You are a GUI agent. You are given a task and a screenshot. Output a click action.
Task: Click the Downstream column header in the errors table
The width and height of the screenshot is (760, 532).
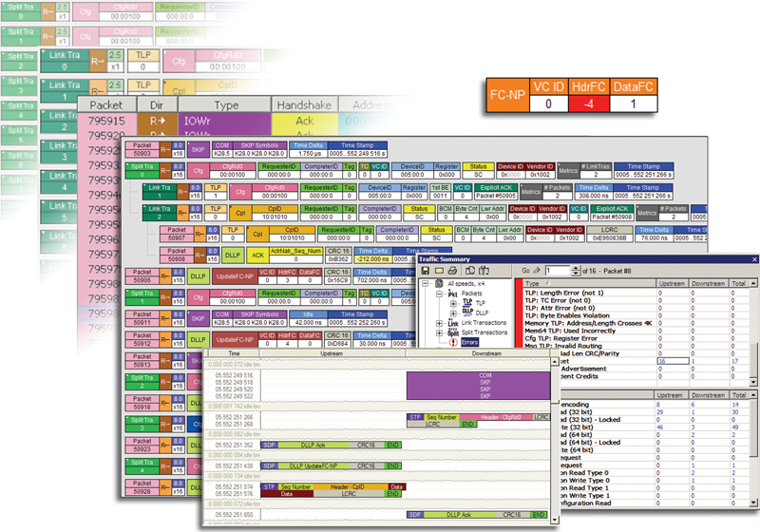pos(709,283)
